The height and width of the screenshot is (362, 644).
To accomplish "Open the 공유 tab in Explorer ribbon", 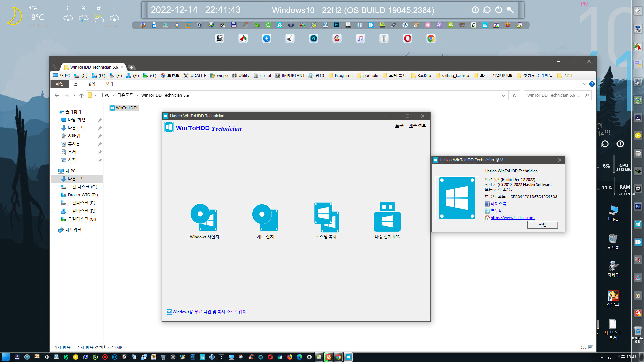I will point(91,84).
